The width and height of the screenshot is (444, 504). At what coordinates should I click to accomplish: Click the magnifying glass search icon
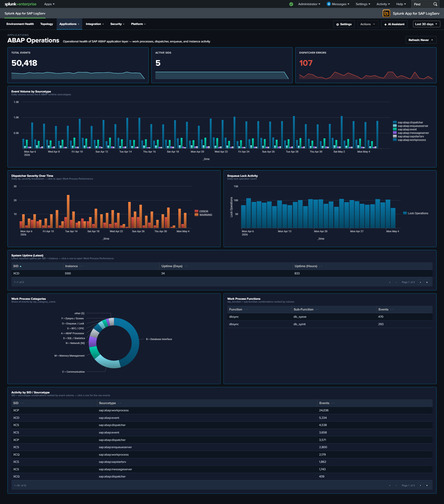[x=435, y=4]
